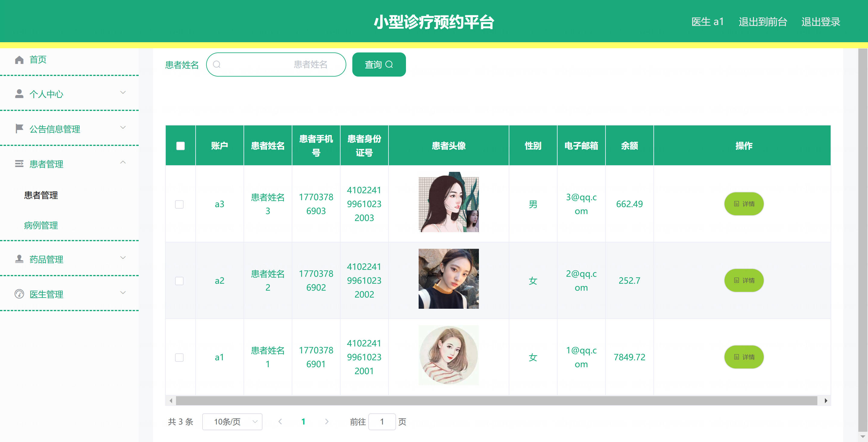Open 详情 for patient a3
The image size is (868, 442).
point(744,204)
